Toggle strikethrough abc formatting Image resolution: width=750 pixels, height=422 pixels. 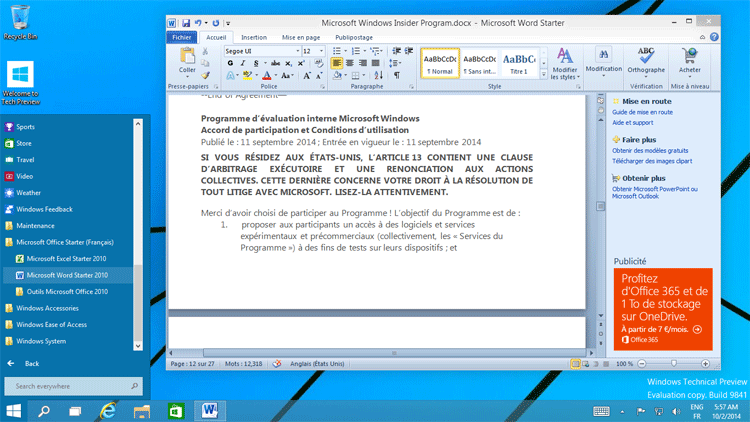coord(276,63)
